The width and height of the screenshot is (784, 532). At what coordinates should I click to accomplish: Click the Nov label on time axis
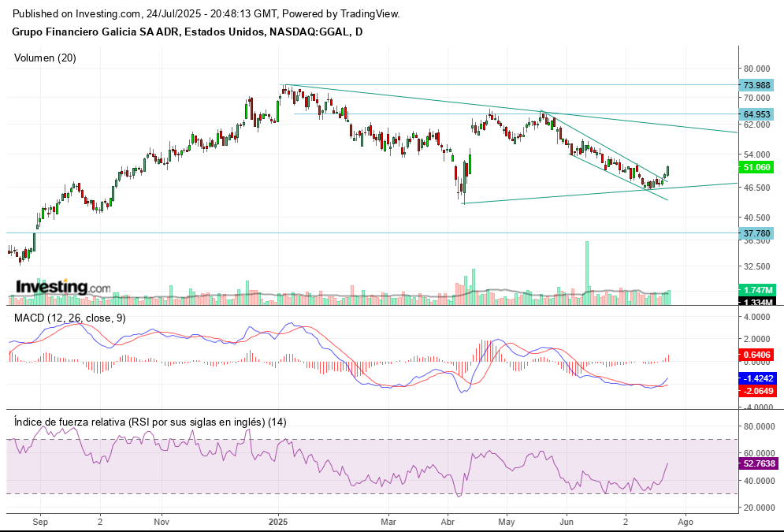click(x=161, y=522)
